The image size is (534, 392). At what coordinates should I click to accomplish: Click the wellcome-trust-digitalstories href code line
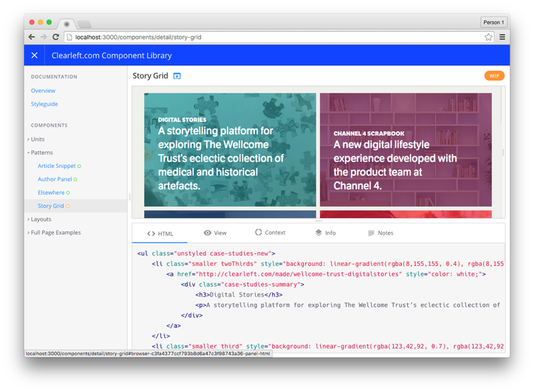click(326, 274)
